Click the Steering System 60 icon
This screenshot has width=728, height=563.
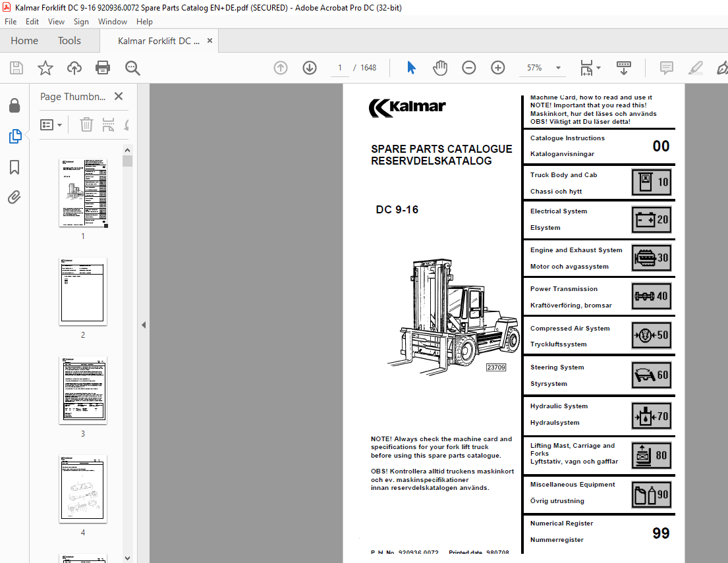tap(652, 375)
